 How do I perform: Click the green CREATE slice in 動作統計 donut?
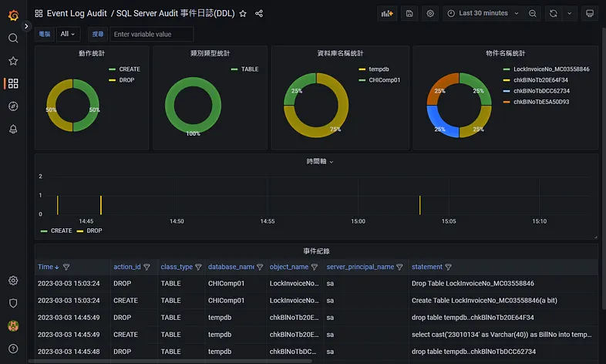[x=93, y=105]
